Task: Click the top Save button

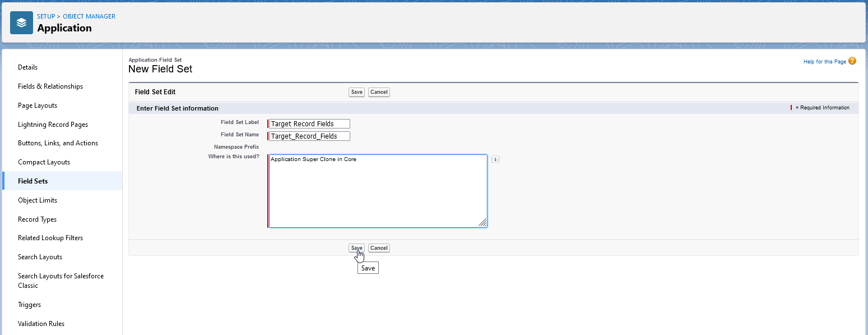Action: (356, 92)
